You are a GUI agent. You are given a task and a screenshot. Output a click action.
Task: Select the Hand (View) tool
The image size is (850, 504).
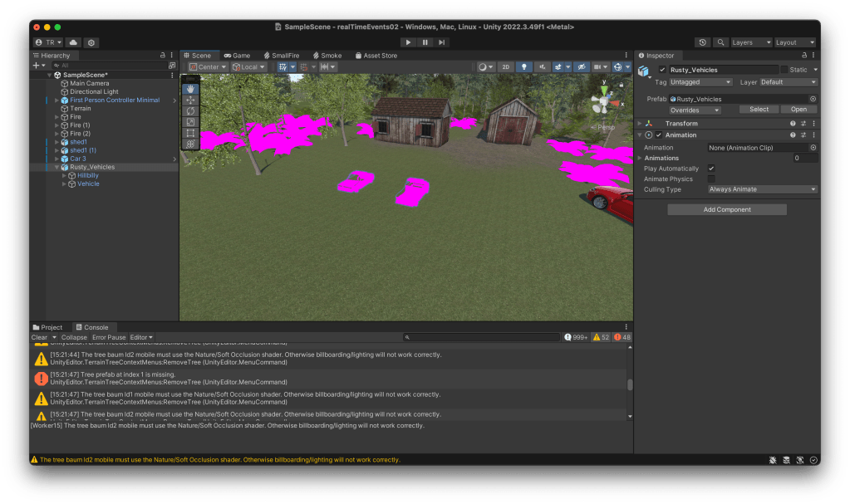190,88
